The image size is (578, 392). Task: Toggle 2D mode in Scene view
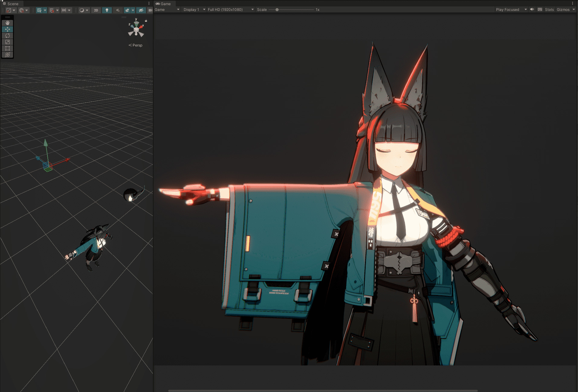click(x=96, y=10)
